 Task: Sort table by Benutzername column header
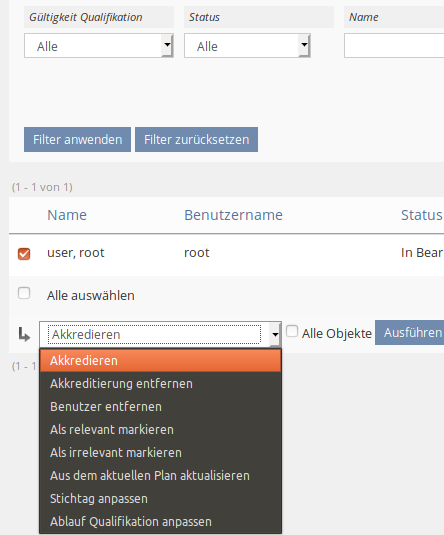[x=233, y=215]
